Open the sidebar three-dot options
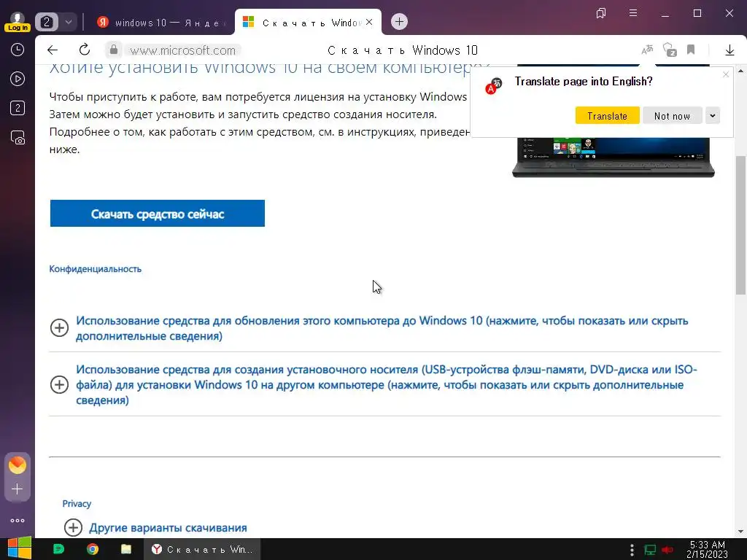747x560 pixels. [18, 521]
